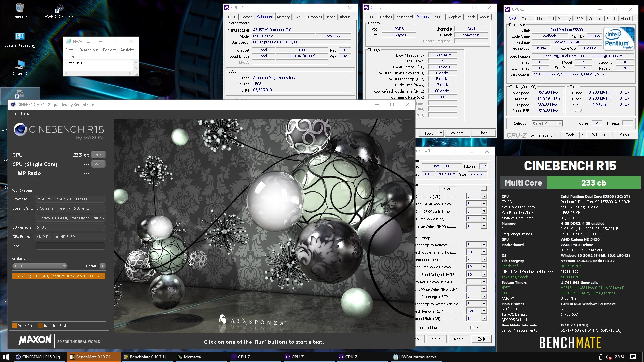Open the File menu in Cinebench

(13, 113)
